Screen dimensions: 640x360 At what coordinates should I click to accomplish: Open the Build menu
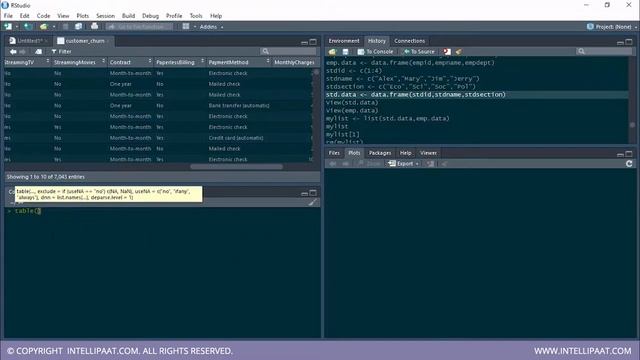[128, 16]
